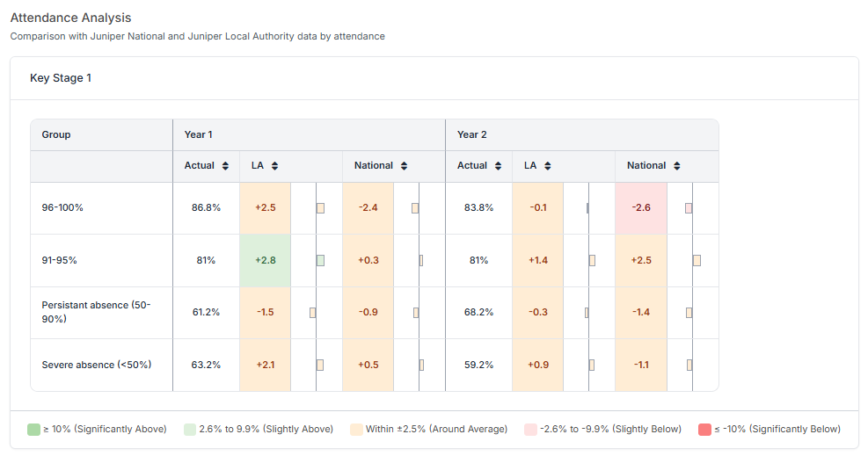Image resolution: width=868 pixels, height=456 pixels.
Task: Sort Year 2 National column
Action: [676, 166]
